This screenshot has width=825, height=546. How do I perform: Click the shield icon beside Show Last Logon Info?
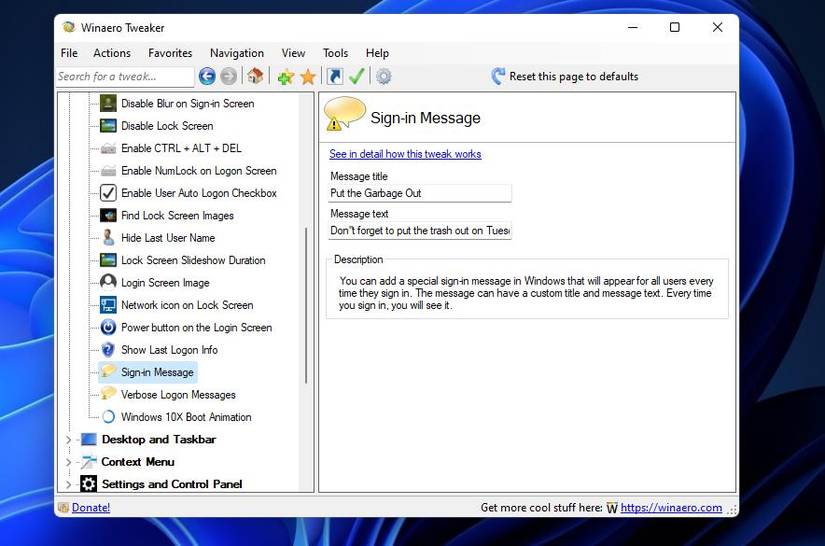pyautogui.click(x=108, y=350)
